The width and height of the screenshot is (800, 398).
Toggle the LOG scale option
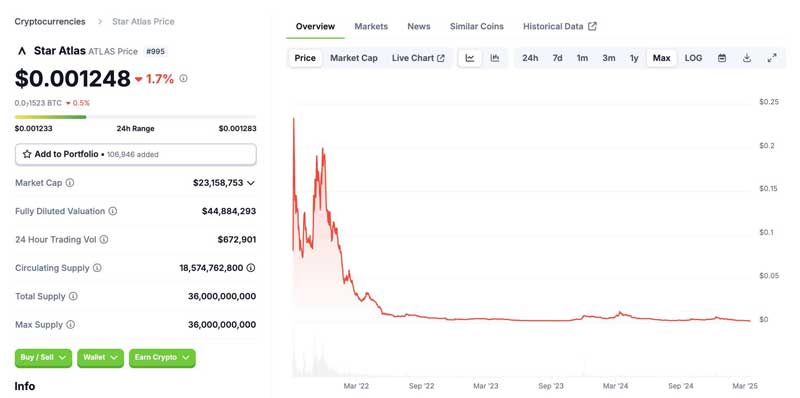pyautogui.click(x=693, y=58)
